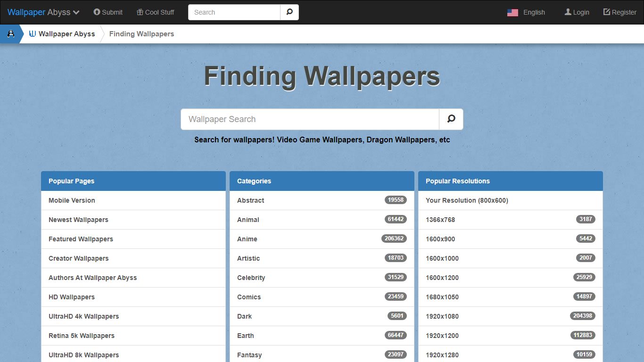
Task: Open the Cool Stuff menu item
Action: [x=156, y=12]
